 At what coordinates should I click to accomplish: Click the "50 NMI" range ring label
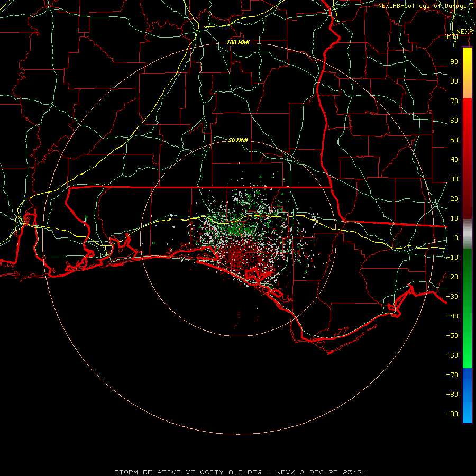click(x=238, y=140)
